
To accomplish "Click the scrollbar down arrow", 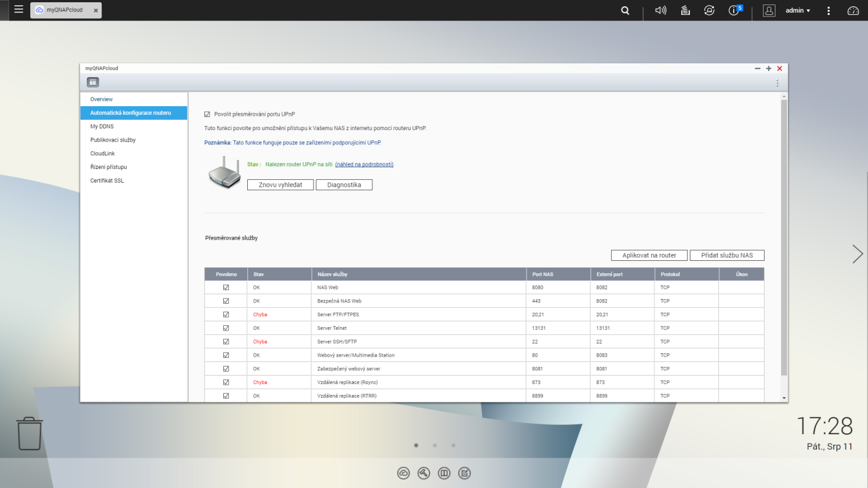I will click(x=784, y=398).
